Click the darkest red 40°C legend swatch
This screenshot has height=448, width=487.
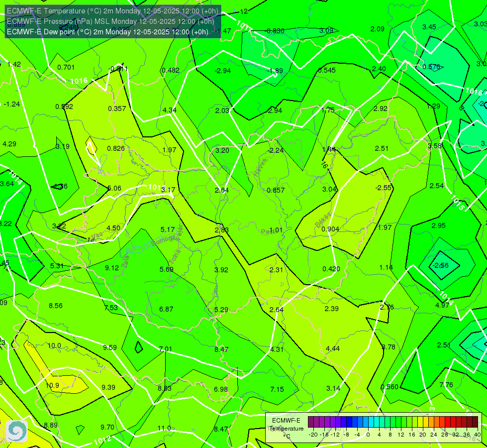point(475,422)
